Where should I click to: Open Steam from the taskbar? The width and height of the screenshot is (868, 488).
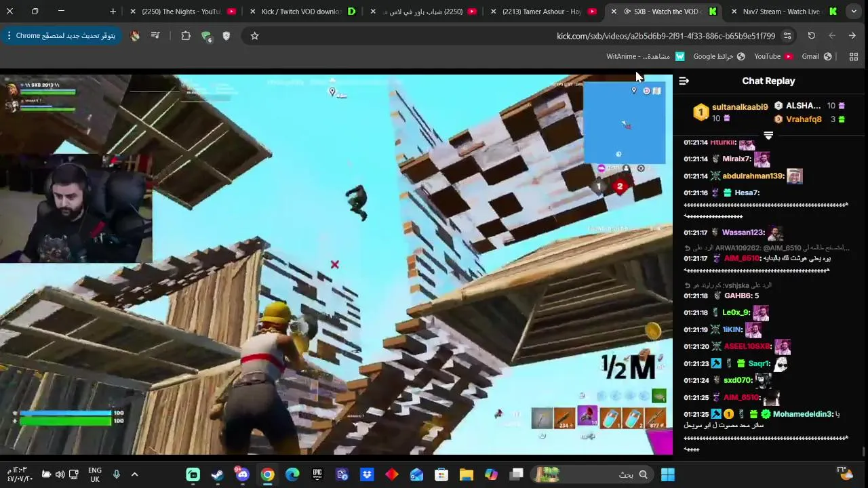218,474
